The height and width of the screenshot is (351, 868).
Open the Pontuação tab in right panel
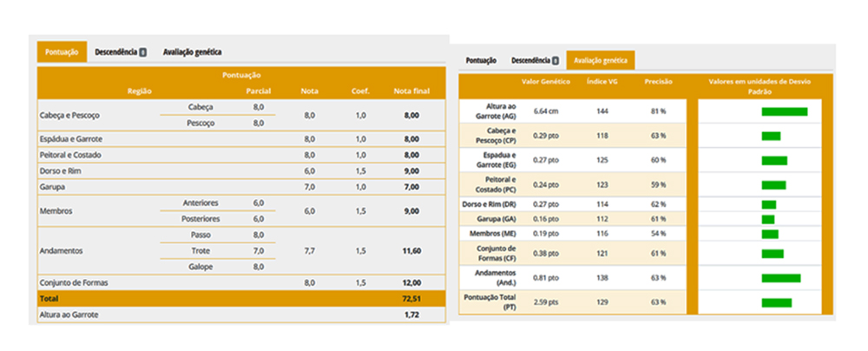point(481,61)
